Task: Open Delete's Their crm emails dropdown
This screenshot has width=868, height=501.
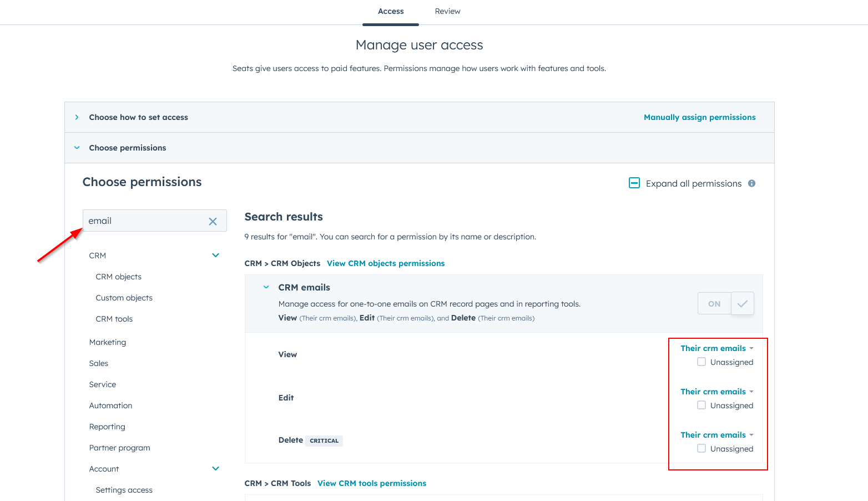Action: (717, 435)
